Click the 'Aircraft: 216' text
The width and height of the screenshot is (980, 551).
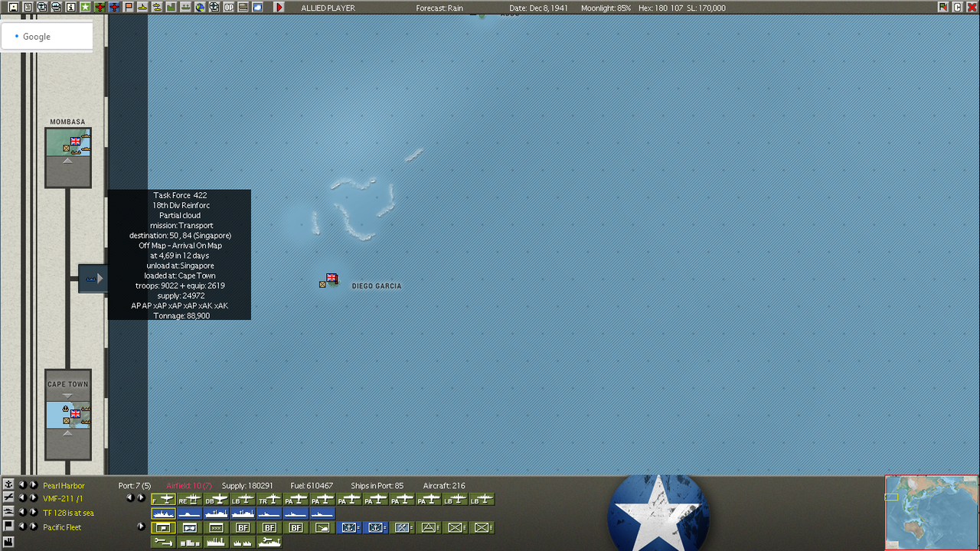(x=444, y=486)
